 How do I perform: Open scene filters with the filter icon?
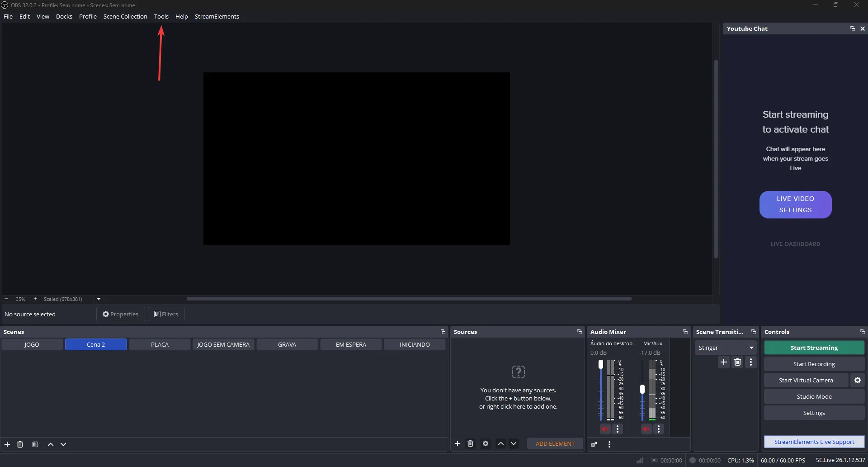tap(35, 444)
